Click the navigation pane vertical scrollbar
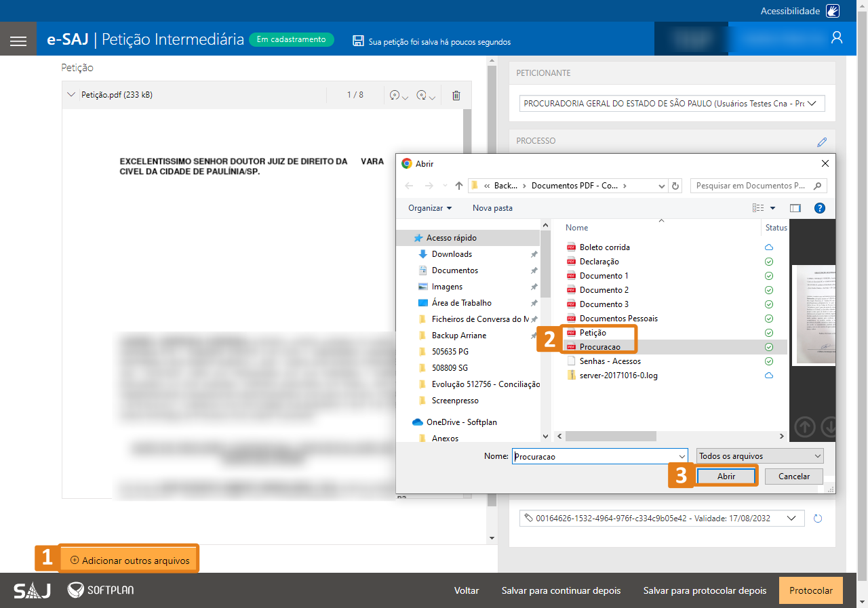868x608 pixels. pos(545,265)
